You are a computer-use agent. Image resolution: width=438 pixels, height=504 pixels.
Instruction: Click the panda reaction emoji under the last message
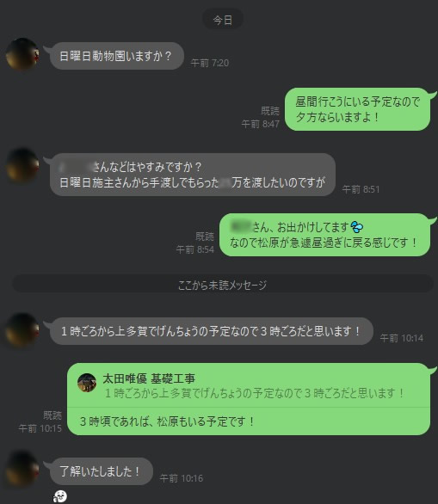[60, 496]
